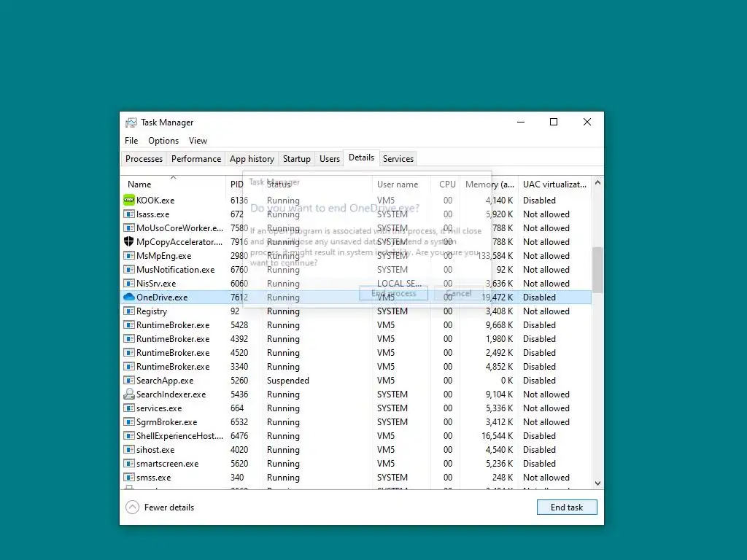Open the View menu

click(198, 141)
